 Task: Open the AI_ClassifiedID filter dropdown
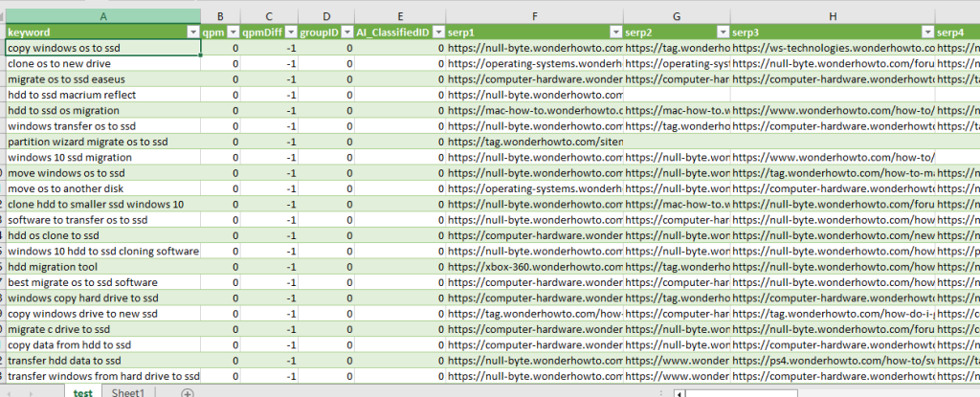click(438, 32)
